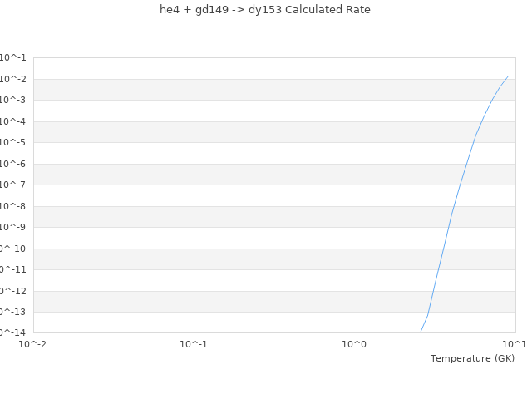Screen dimensions: 532x399
Task: Click the 10^0 x-axis tick label
Action: click(354, 344)
